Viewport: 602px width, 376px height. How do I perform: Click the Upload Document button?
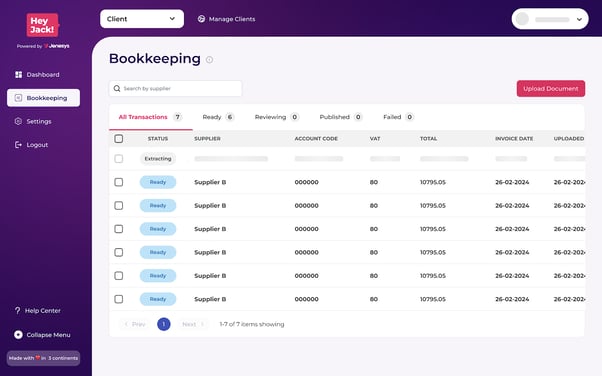[551, 88]
